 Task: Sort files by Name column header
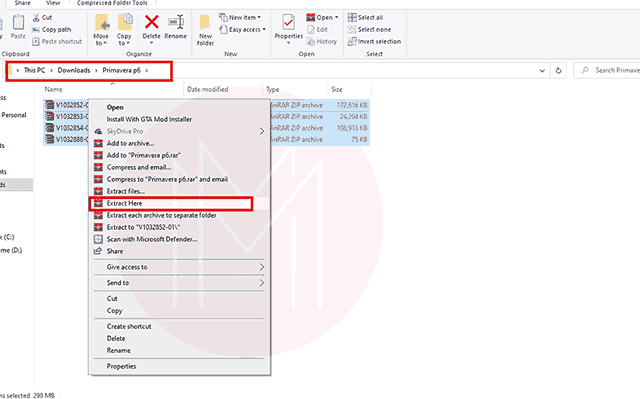(x=53, y=89)
